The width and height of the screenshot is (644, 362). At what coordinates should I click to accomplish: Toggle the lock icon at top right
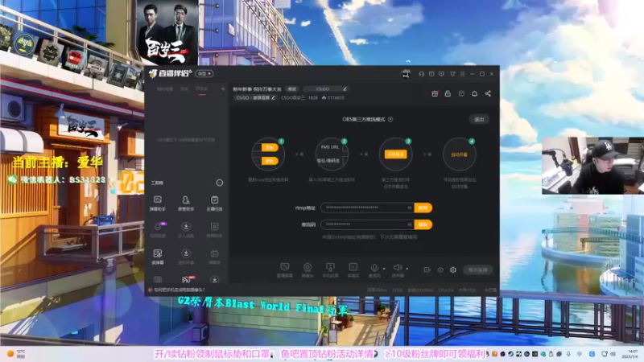click(448, 93)
